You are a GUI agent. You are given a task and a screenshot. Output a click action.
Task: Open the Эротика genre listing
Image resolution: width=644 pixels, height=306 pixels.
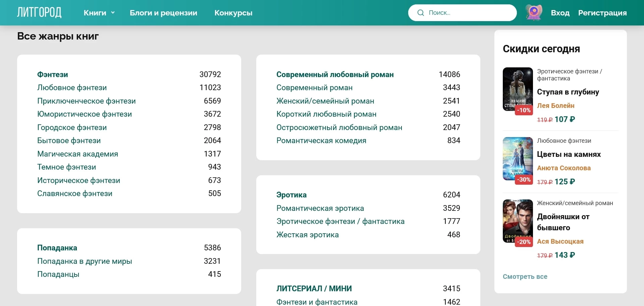(x=291, y=195)
